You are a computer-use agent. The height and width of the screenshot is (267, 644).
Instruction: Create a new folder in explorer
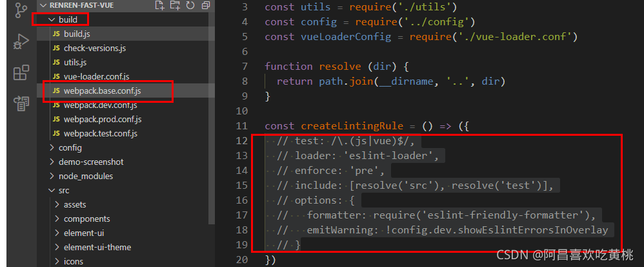point(175,5)
